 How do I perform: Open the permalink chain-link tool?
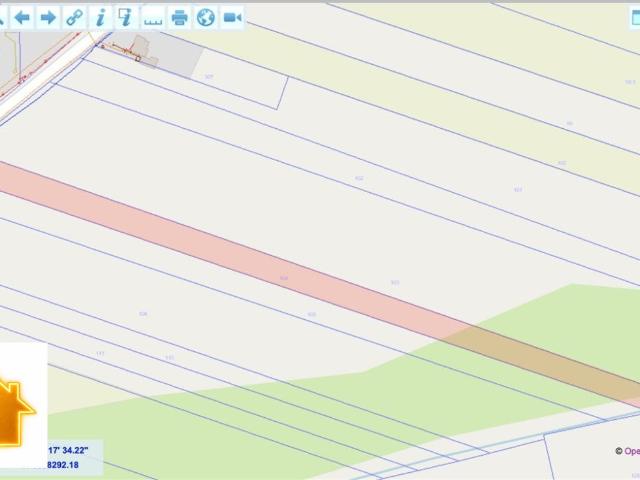click(x=74, y=17)
